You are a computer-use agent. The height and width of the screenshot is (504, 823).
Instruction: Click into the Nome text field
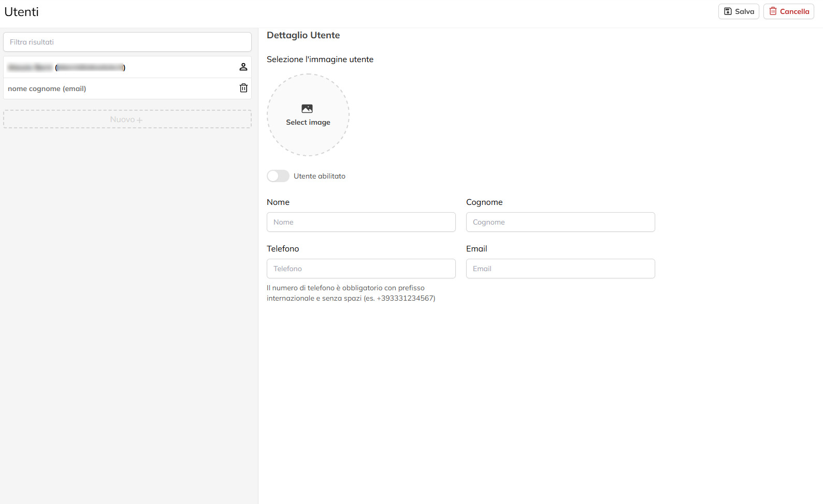tap(361, 222)
